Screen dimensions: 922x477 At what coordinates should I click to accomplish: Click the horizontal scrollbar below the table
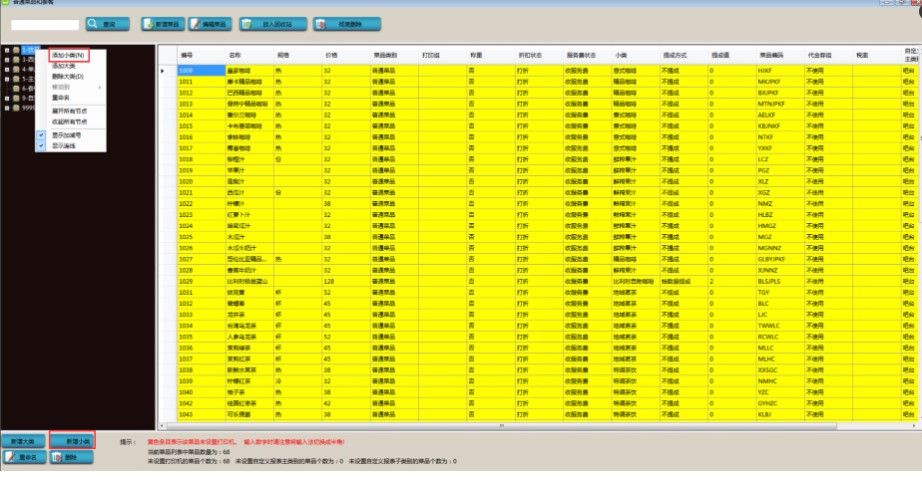(500, 427)
